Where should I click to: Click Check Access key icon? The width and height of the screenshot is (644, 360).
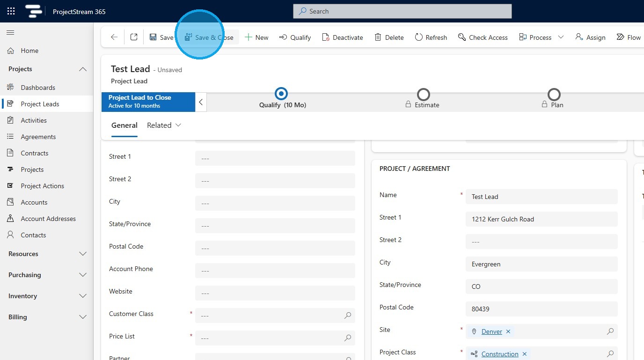click(462, 37)
